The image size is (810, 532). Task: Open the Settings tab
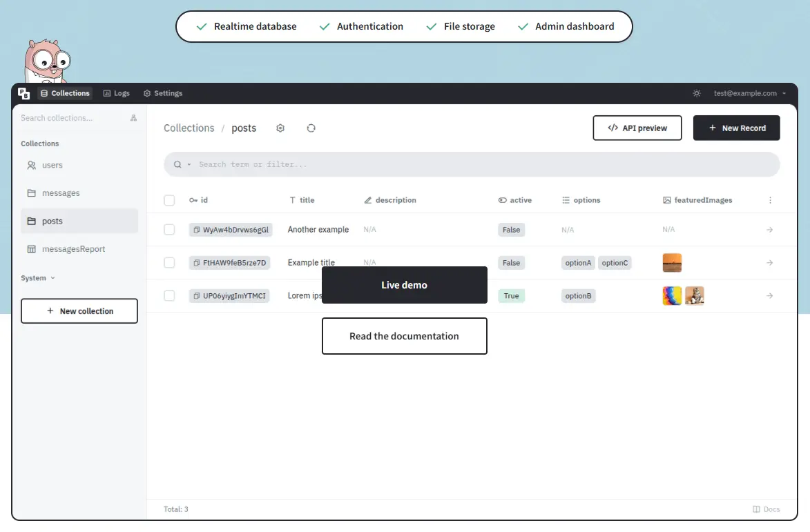click(163, 93)
